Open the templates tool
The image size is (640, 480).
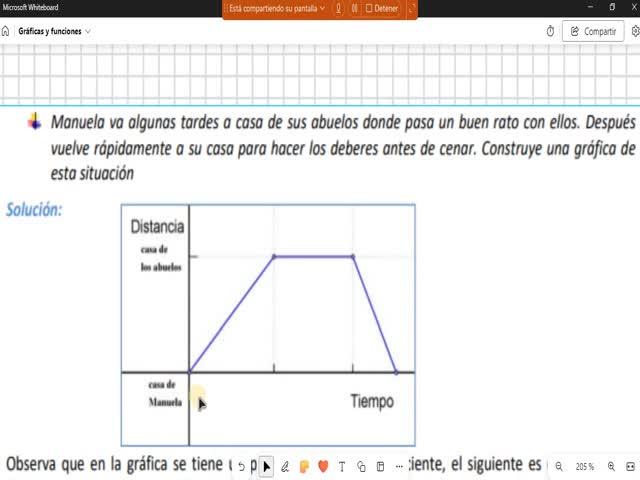pos(380,466)
